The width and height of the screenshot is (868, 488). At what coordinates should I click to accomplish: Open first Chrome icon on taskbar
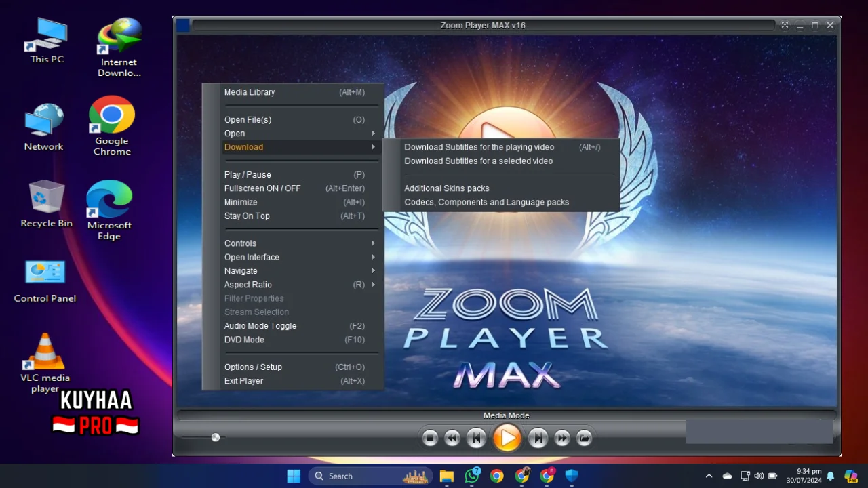click(497, 476)
